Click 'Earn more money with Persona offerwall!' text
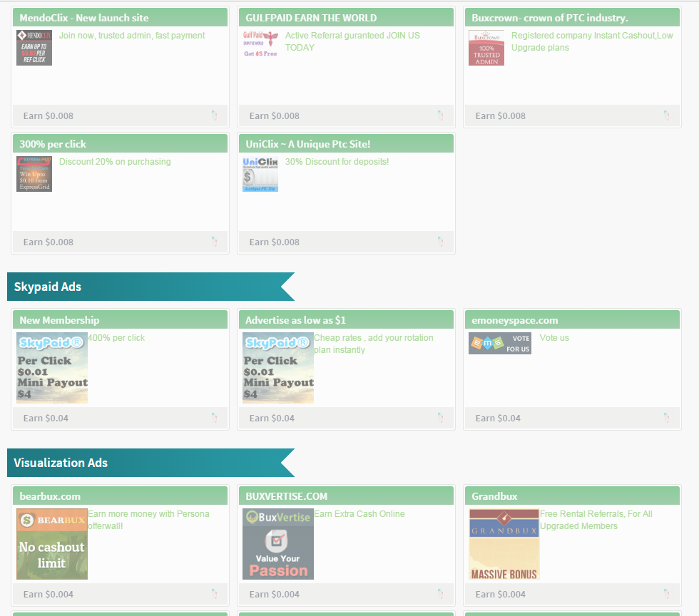The image size is (699, 616). (148, 520)
